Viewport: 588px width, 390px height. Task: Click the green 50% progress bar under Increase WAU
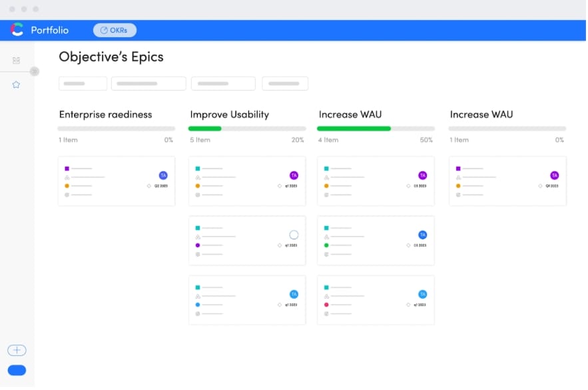(x=353, y=127)
